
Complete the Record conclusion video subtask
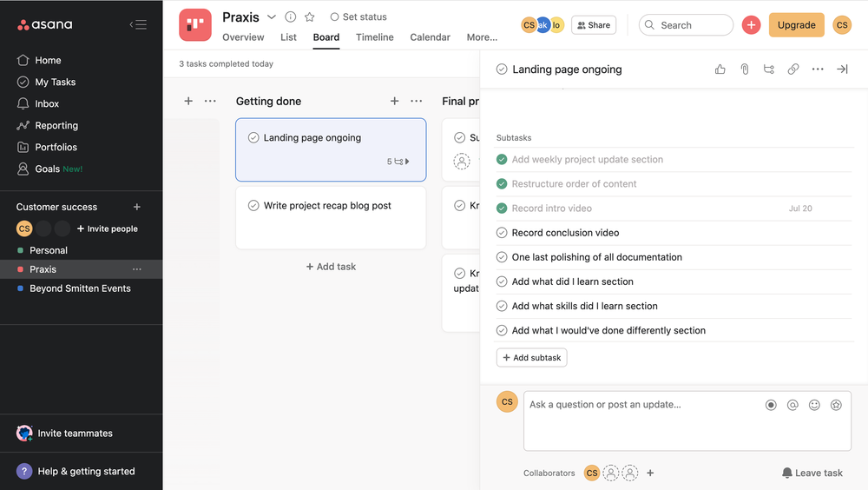[502, 233]
